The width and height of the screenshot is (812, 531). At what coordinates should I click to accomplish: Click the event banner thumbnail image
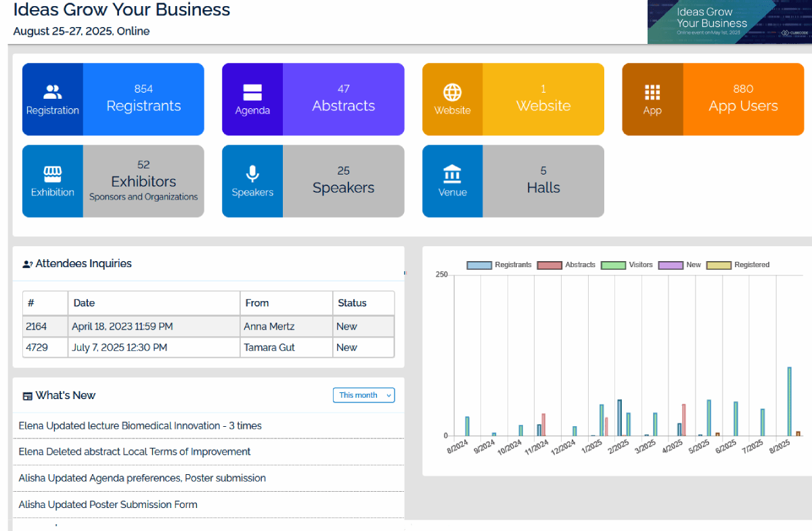pos(729,22)
